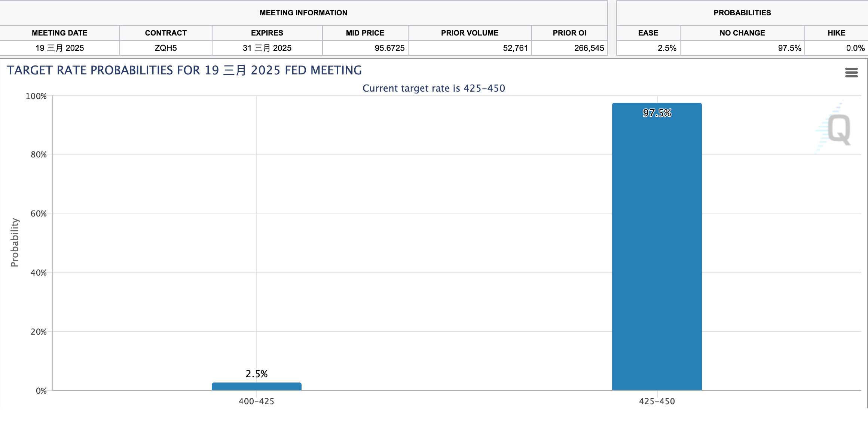The image size is (868, 430).
Task: Click the NO CHANGE probability header
Action: pos(742,33)
